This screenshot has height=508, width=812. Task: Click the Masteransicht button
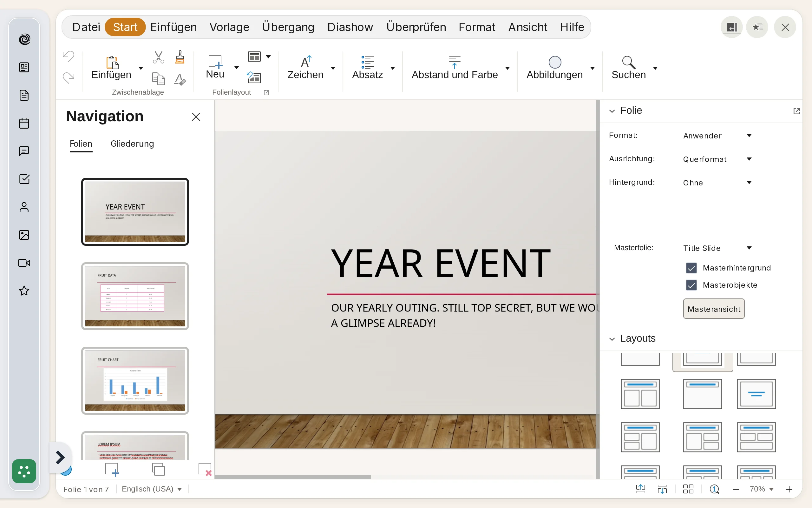714,309
